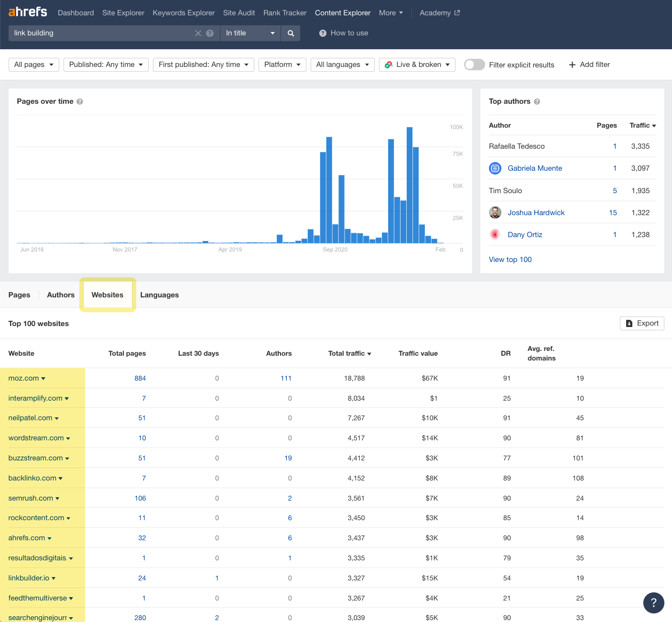Open the All pages dropdown

(34, 65)
